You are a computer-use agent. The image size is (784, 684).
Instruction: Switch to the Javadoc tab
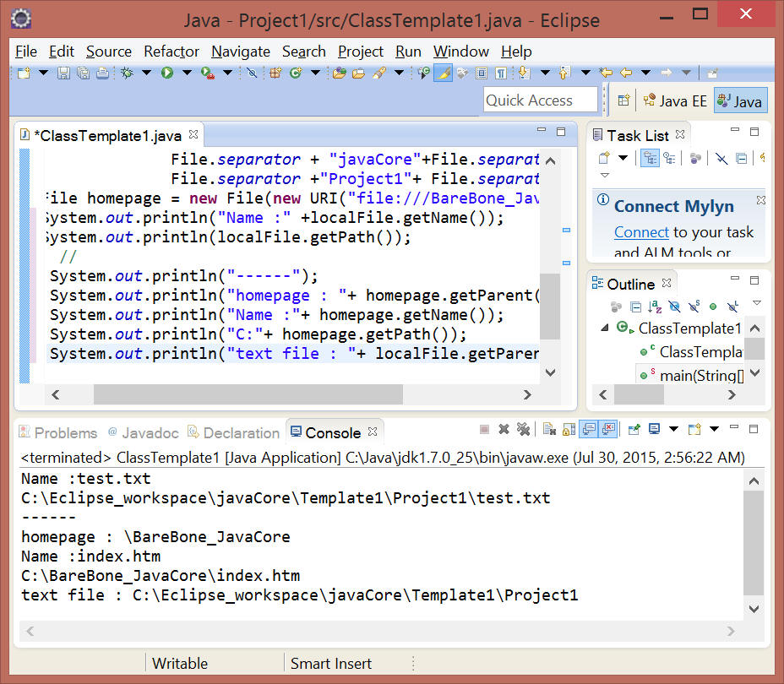point(144,432)
